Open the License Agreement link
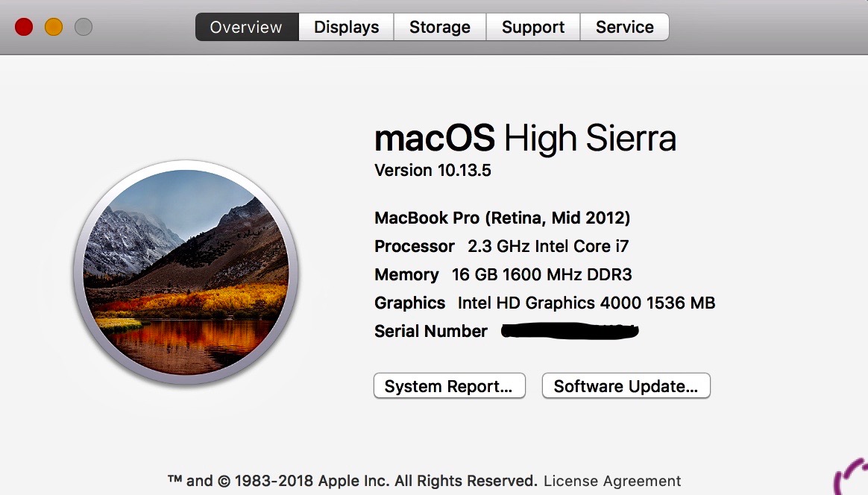This screenshot has height=495, width=868. pos(612,481)
